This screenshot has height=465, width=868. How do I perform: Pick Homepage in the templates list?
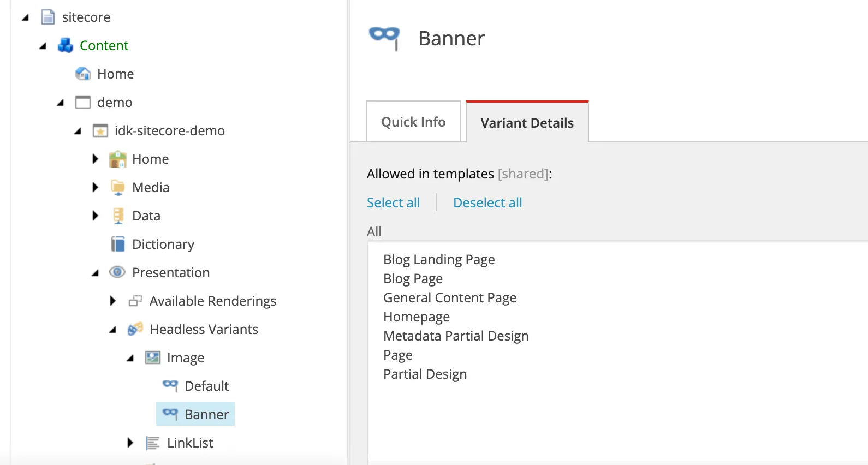click(417, 317)
